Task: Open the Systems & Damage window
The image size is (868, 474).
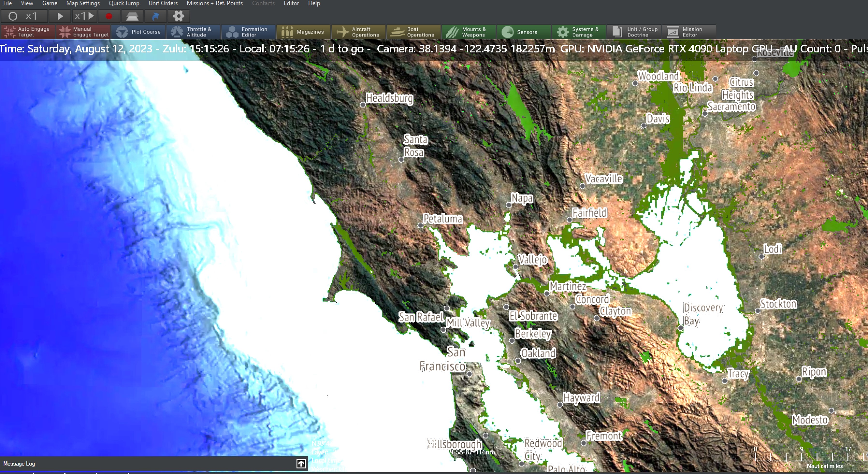Action: tap(579, 32)
